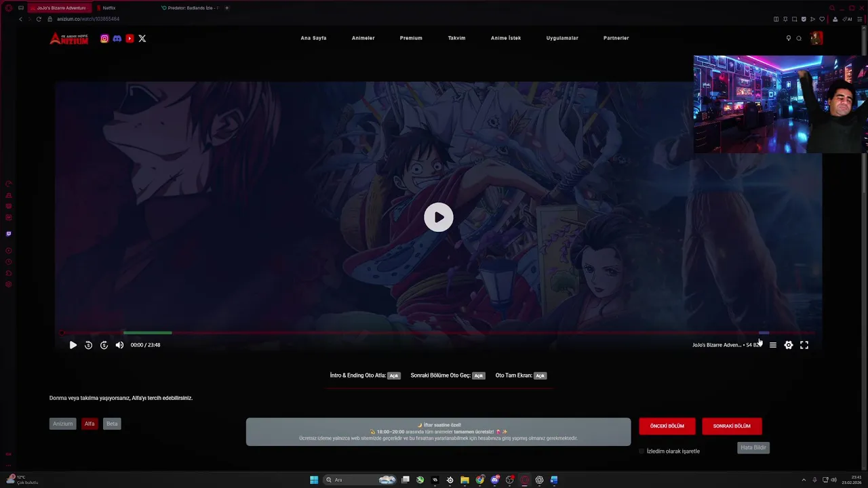Click the Hata Bildir button
The height and width of the screenshot is (488, 868).
tap(753, 448)
